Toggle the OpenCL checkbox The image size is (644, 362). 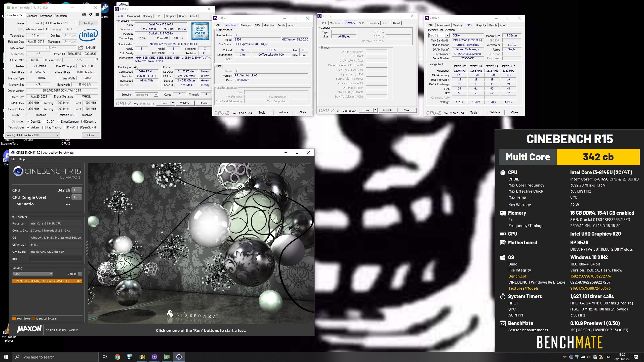pyautogui.click(x=28, y=121)
